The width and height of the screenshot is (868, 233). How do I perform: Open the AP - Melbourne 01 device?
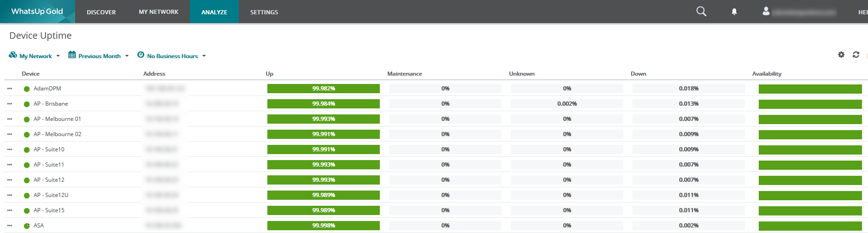tap(57, 119)
